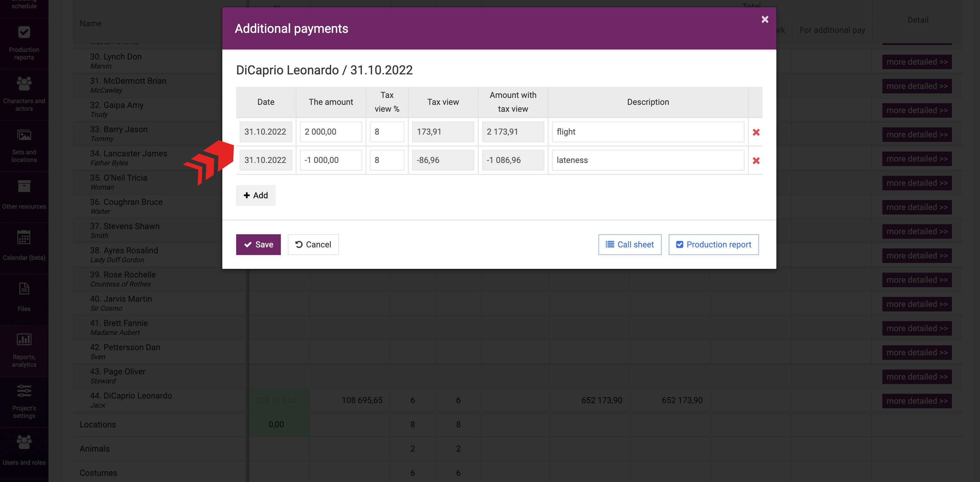Edit the lateness description field
The width and height of the screenshot is (980, 482).
point(648,160)
